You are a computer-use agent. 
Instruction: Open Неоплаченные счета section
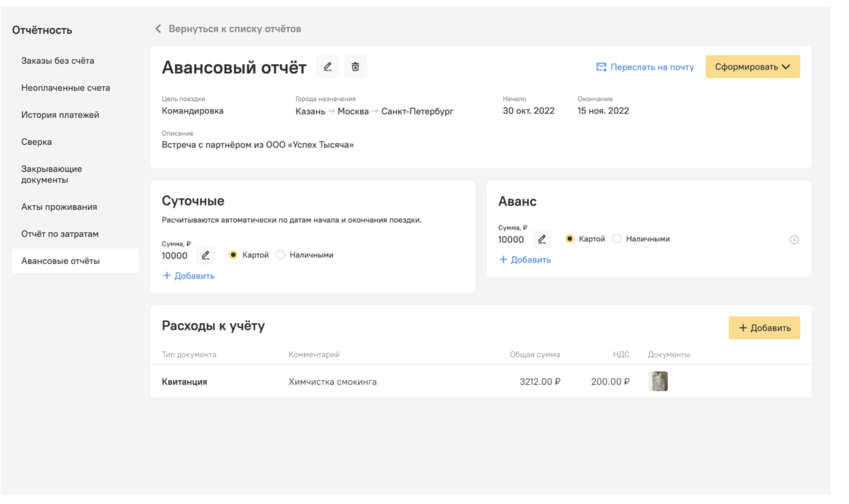click(66, 88)
